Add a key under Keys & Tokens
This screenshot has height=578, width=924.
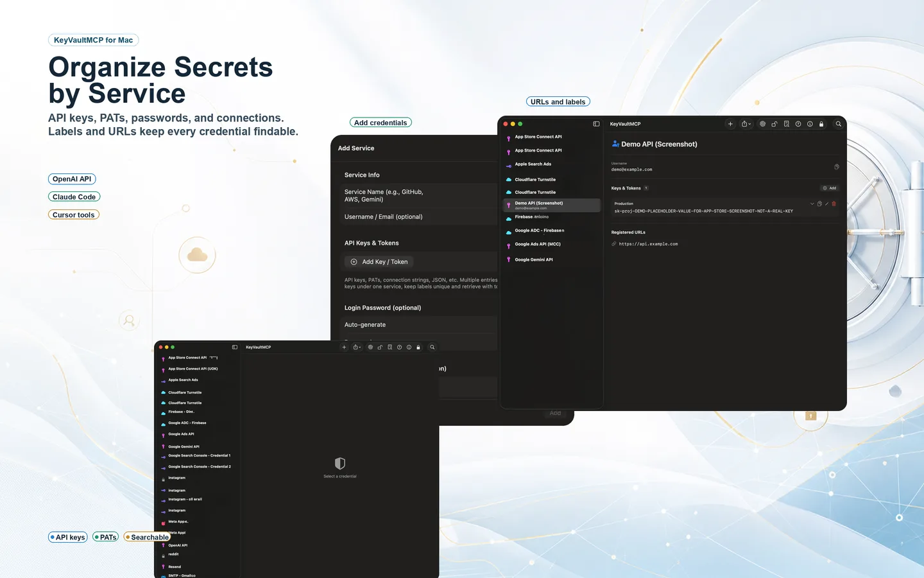[830, 188]
